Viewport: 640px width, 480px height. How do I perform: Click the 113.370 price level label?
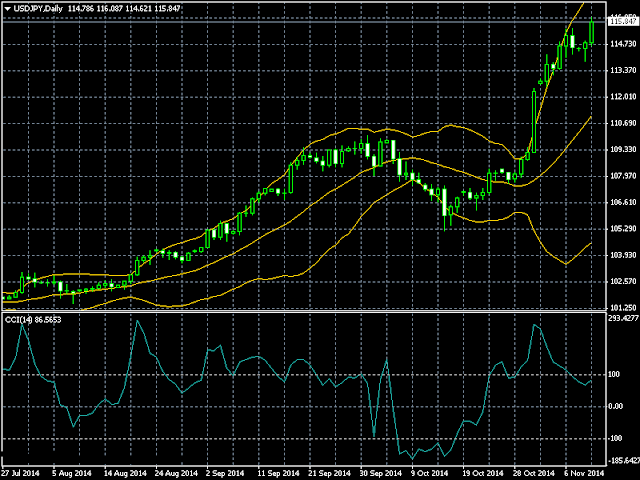(623, 71)
